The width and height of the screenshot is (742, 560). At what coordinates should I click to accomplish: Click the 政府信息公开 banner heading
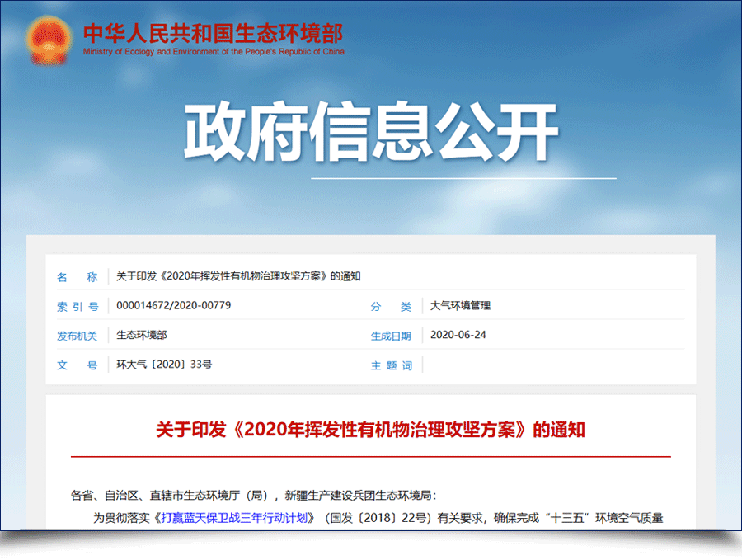point(371,132)
